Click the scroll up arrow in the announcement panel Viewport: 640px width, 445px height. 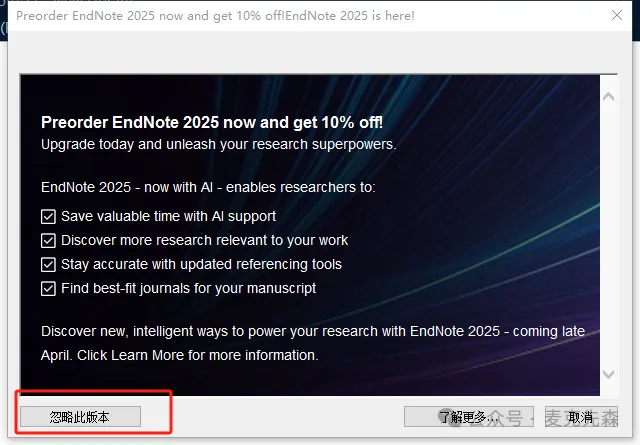tap(609, 97)
